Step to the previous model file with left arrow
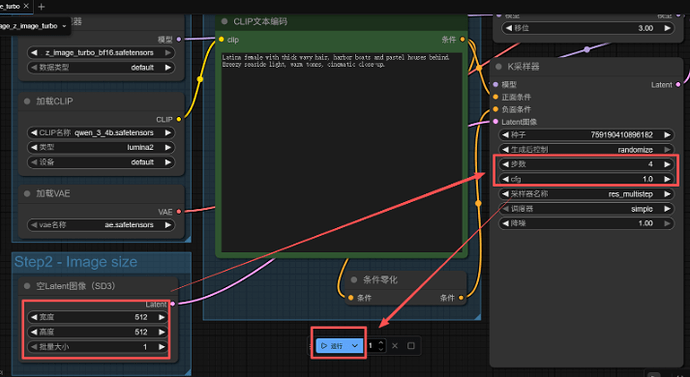Screen dimensions: 690x377 [x=34, y=52]
